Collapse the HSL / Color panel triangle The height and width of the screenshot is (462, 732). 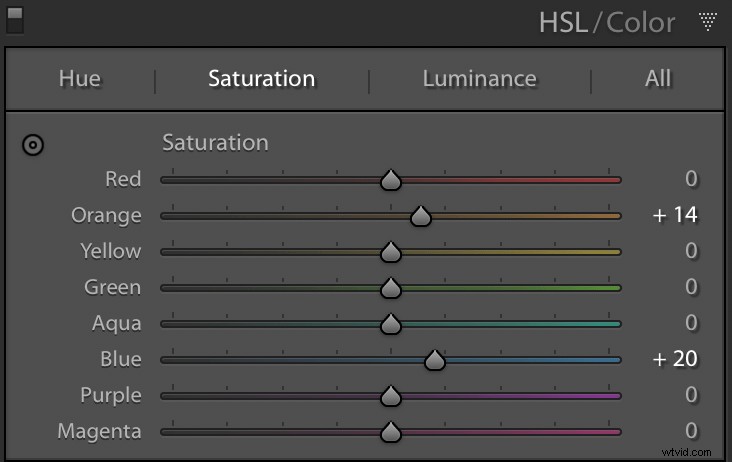pyautogui.click(x=708, y=21)
